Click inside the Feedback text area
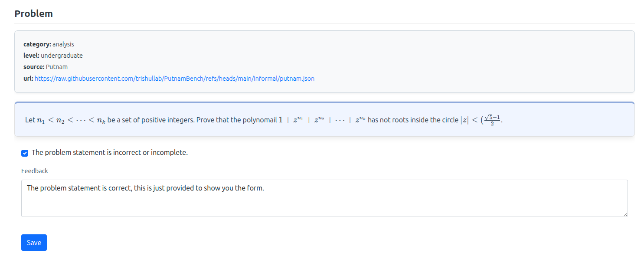Image resolution: width=644 pixels, height=253 pixels. pyautogui.click(x=304, y=197)
